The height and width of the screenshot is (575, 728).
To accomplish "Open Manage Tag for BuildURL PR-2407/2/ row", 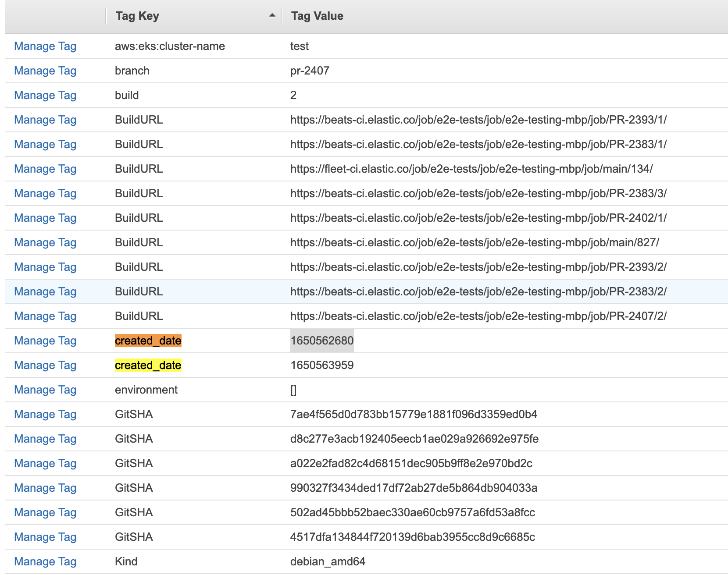I will [x=45, y=316].
